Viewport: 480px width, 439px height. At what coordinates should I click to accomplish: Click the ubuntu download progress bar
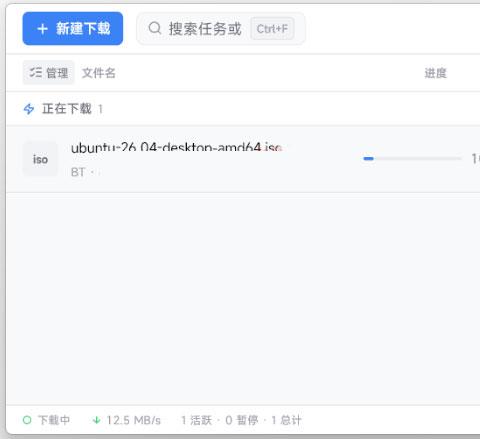[x=412, y=159]
